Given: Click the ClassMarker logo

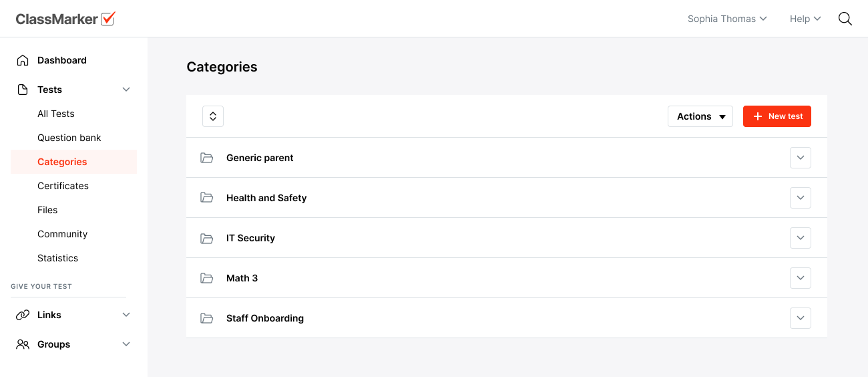Looking at the screenshot, I should [x=65, y=19].
